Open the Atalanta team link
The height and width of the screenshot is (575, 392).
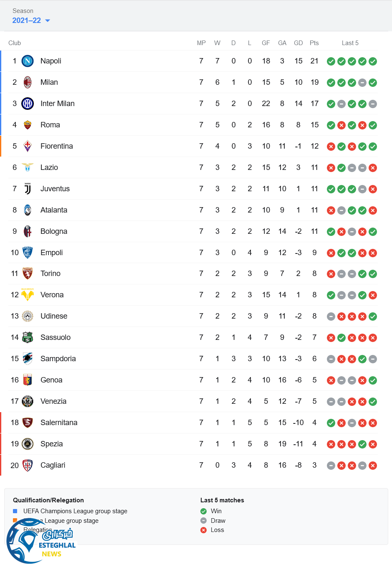pyautogui.click(x=53, y=210)
